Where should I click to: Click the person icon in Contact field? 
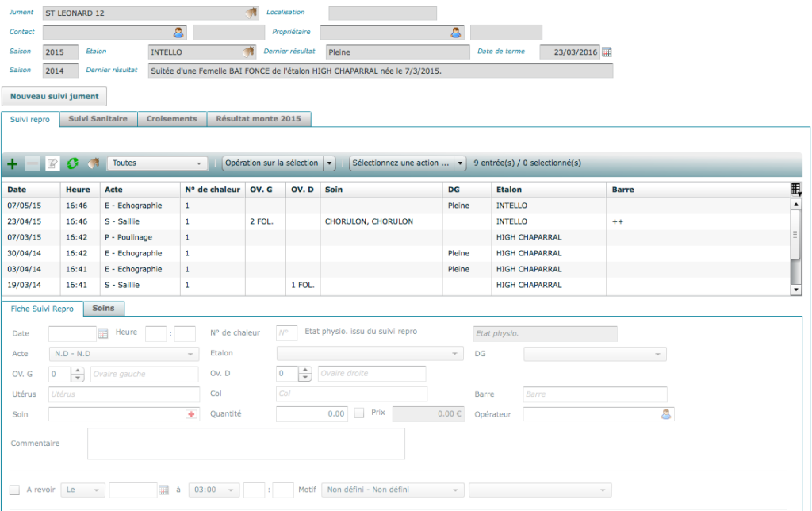pyautogui.click(x=178, y=33)
